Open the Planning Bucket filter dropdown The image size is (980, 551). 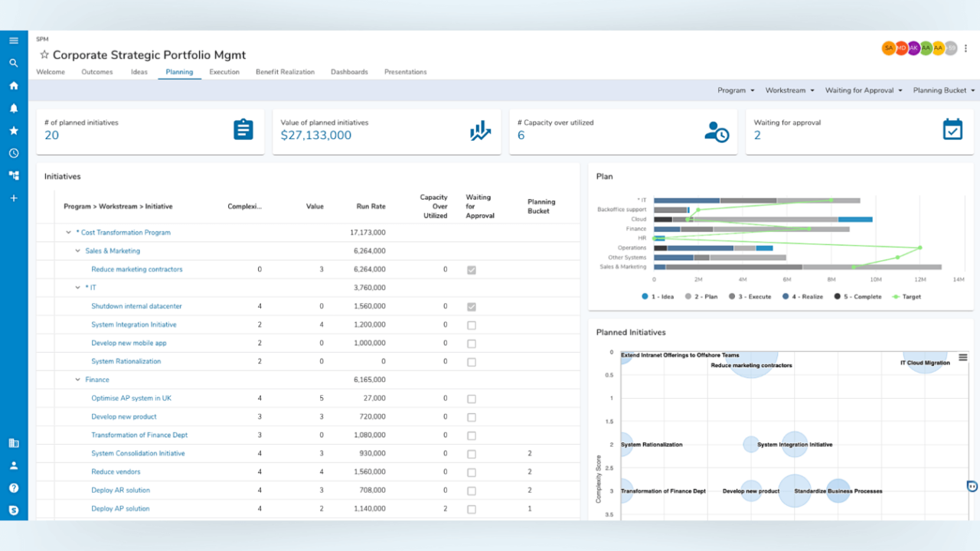click(x=944, y=90)
